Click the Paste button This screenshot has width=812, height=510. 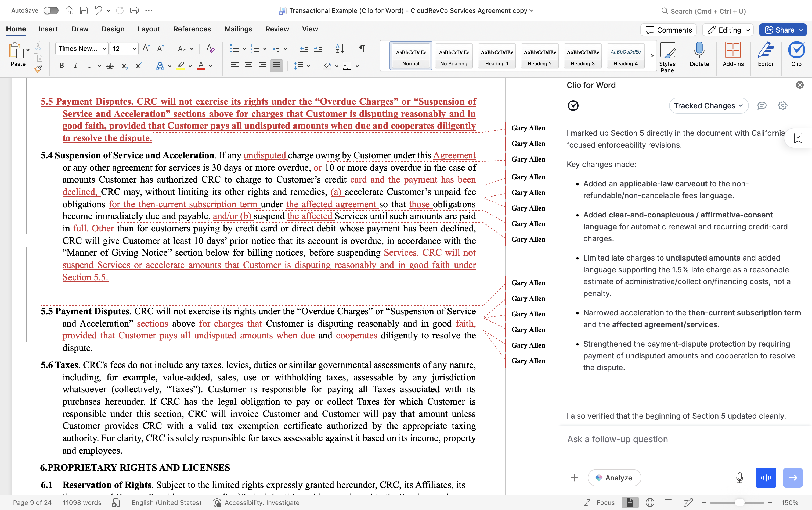[18, 55]
